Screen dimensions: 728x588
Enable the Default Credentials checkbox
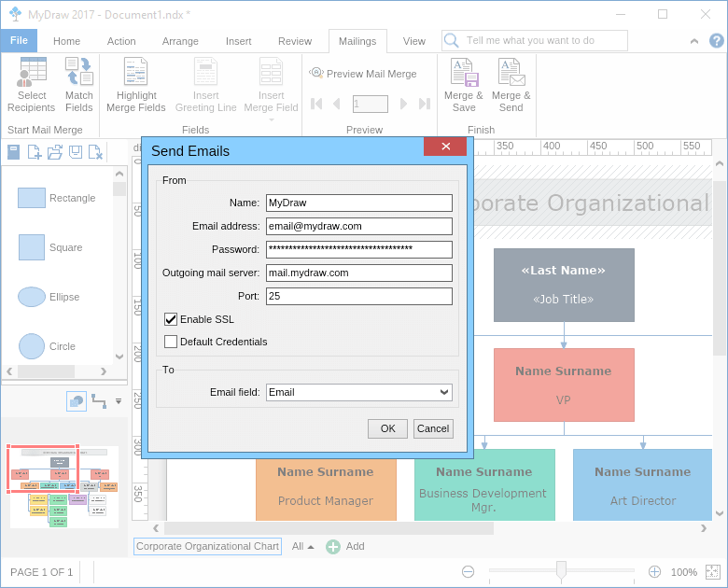coord(171,342)
